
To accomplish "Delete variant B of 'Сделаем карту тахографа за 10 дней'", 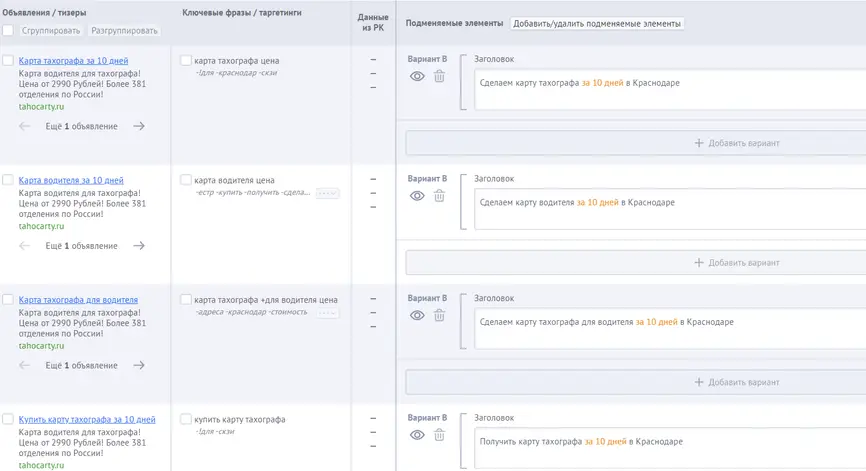I will (x=439, y=76).
